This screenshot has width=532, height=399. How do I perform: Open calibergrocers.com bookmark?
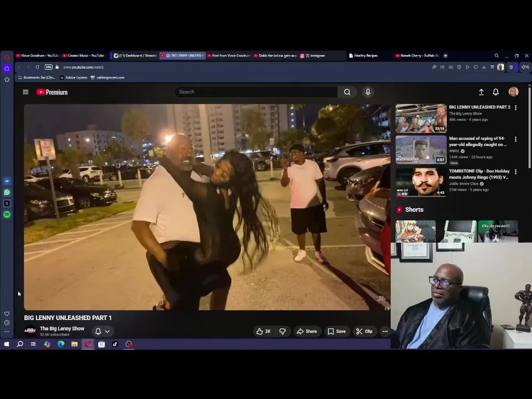107,78
